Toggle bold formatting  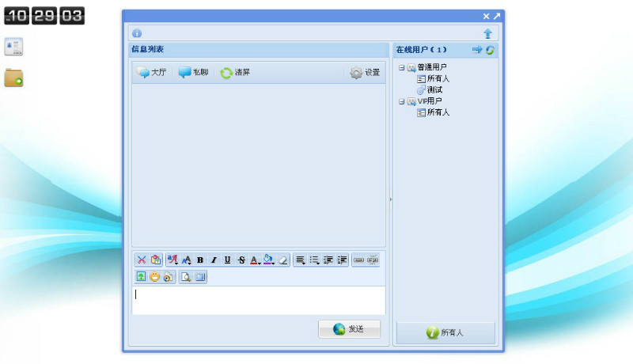(200, 260)
